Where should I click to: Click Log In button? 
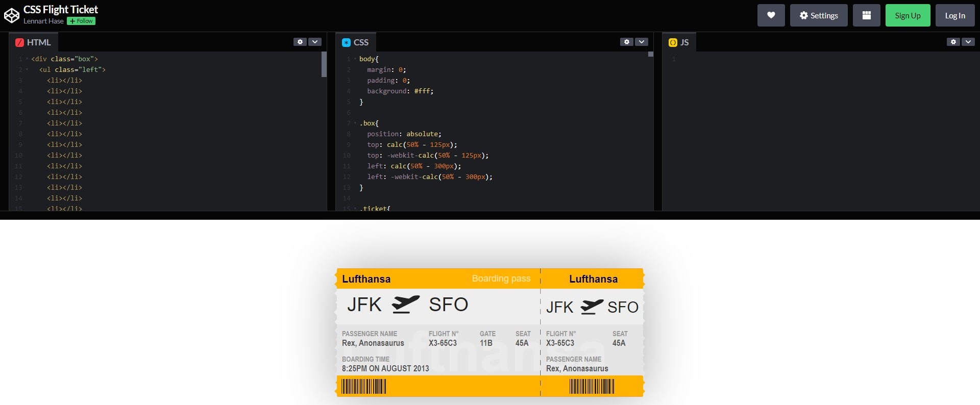[954, 15]
